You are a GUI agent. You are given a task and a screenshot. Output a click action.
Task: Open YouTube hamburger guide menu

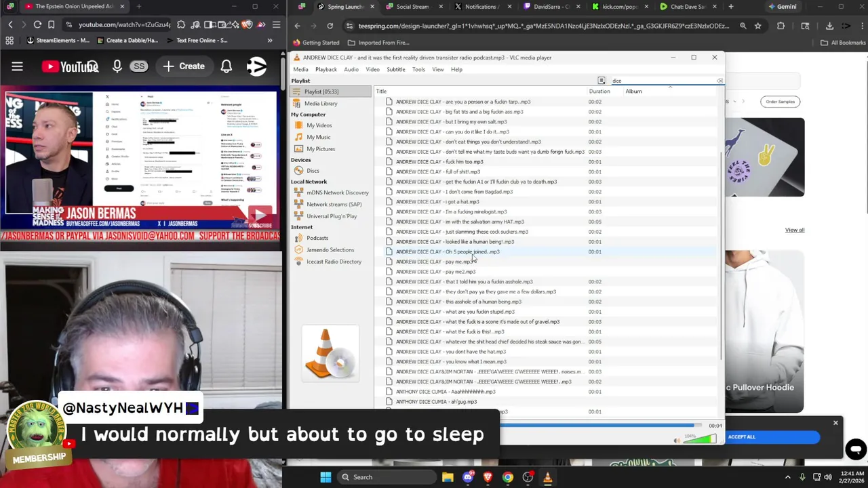17,66
